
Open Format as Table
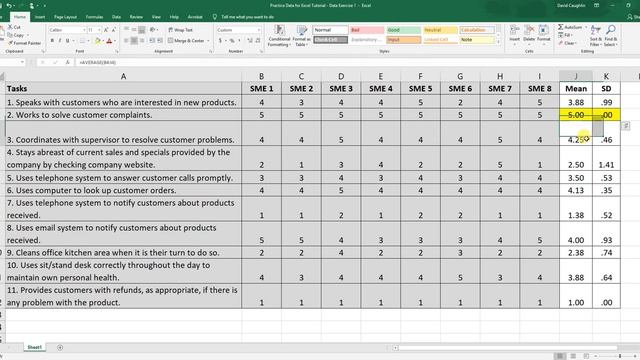pyautogui.click(x=302, y=36)
